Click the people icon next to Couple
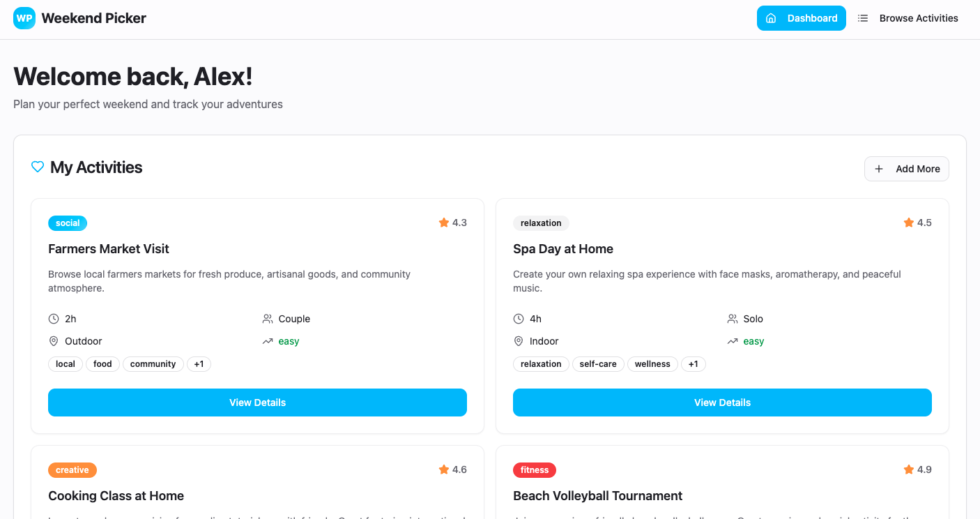 click(x=268, y=319)
